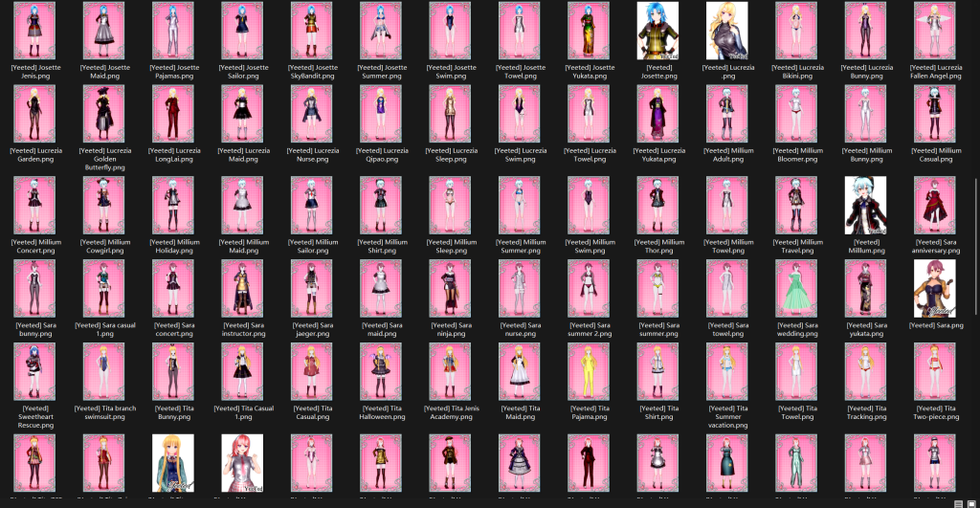Click the Sara instructor.png file

pos(243,289)
